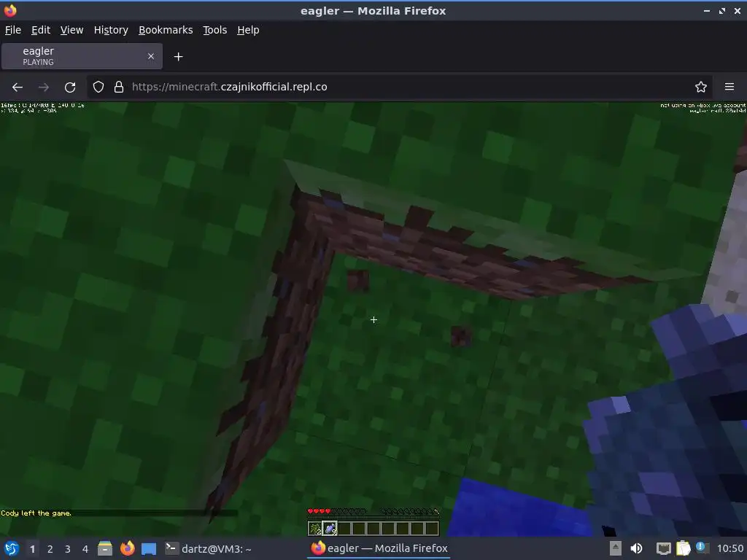Click the 10:50 clock
This screenshot has height=560, width=747.
pyautogui.click(x=729, y=548)
